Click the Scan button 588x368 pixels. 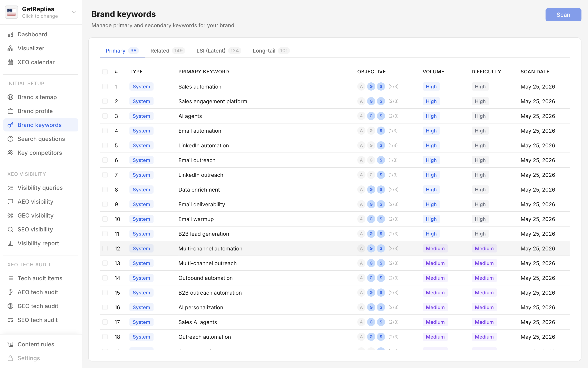click(563, 15)
